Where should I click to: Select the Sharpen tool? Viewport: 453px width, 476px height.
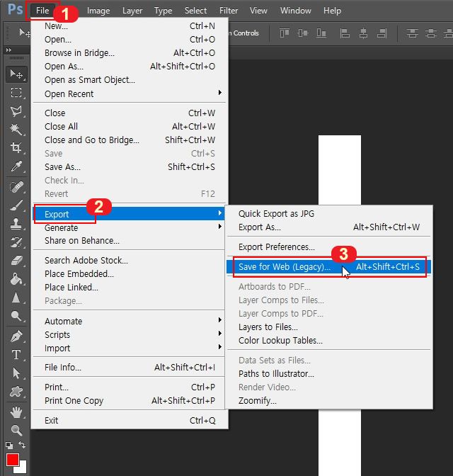[16, 297]
